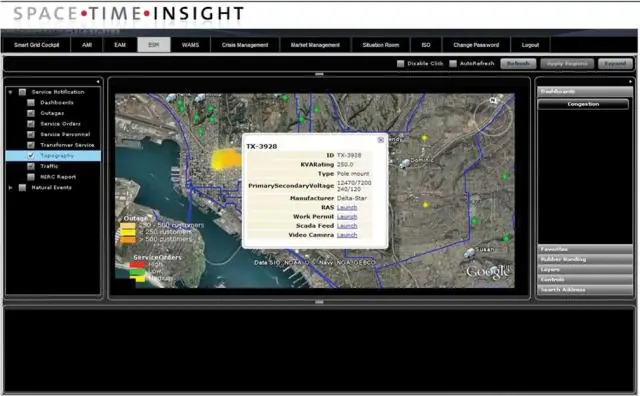The image size is (640, 396).
Task: Switch to the WAMS tab
Action: [190, 45]
